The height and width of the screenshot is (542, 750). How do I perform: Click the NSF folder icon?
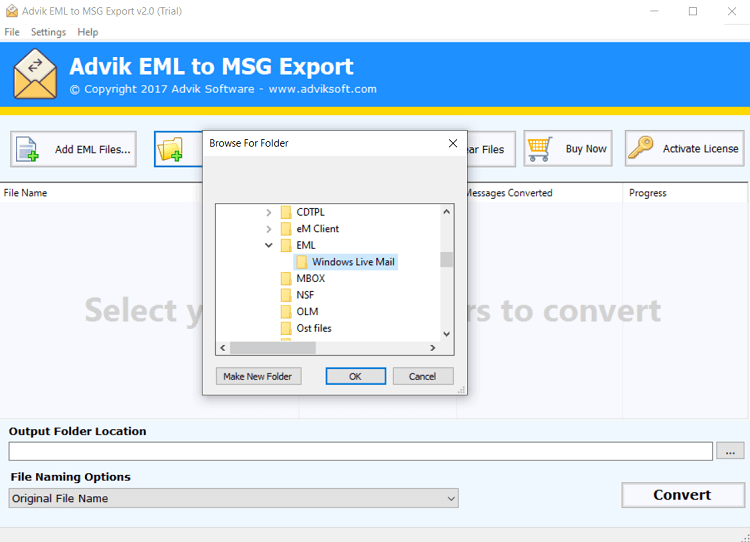click(286, 295)
